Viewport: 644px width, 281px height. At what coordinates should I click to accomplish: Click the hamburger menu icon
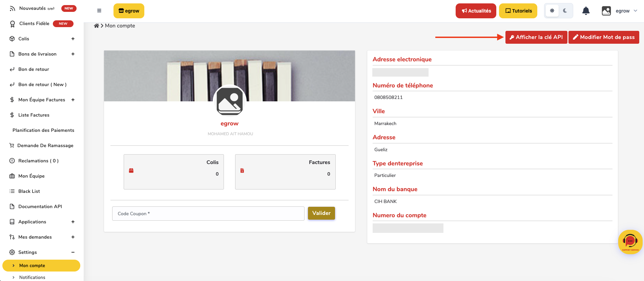(99, 11)
